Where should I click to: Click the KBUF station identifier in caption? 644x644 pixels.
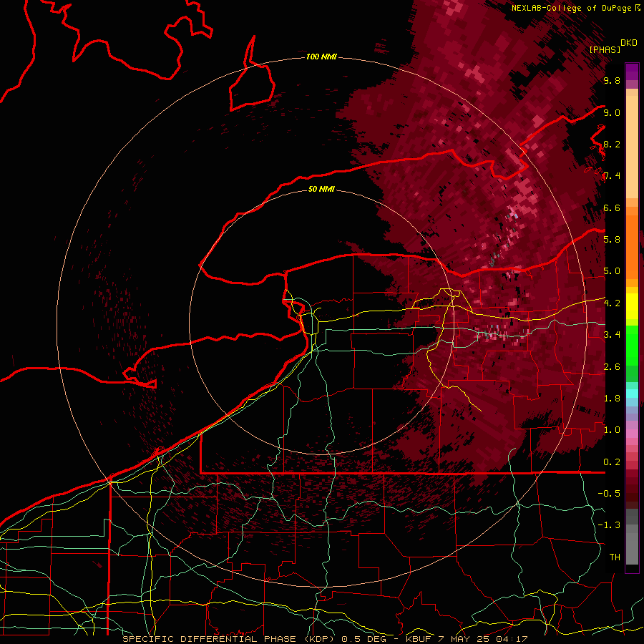pos(420,639)
